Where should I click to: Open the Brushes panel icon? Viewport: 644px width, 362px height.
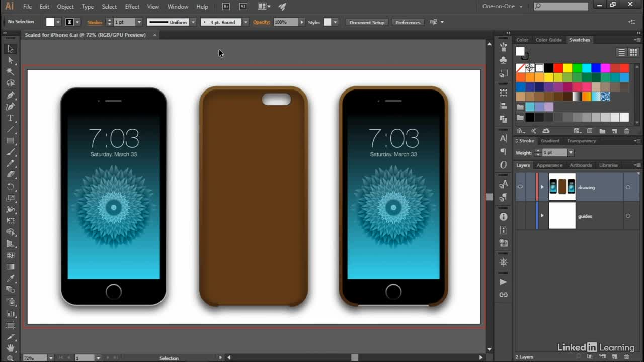(503, 47)
